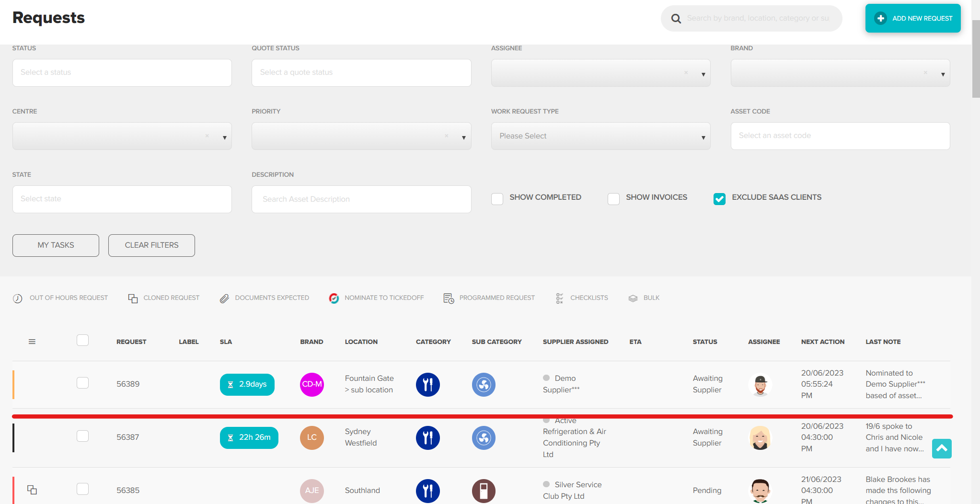
Task: Click the assignee avatar for request 56387
Action: [760, 437]
